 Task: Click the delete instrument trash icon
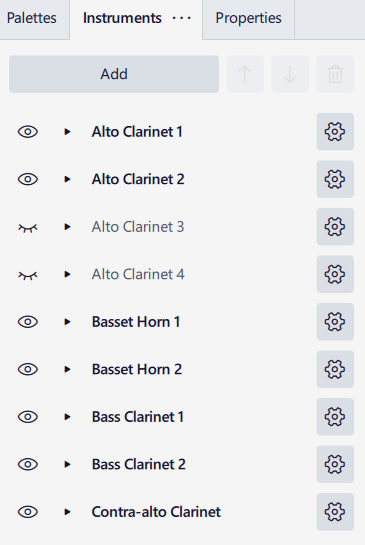click(335, 74)
